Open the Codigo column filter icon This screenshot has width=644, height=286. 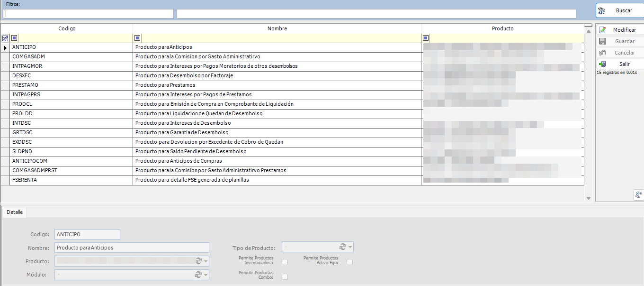pos(14,37)
